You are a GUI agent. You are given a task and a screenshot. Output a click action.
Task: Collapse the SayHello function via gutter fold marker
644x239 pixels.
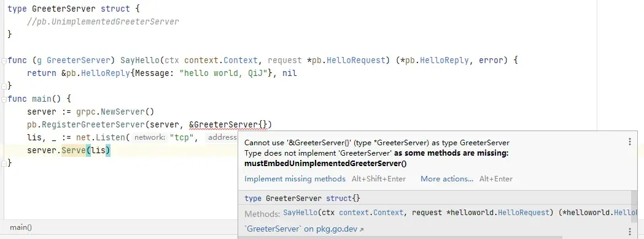4,61
